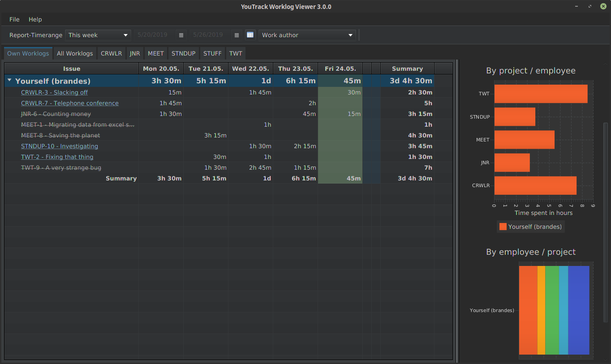Click the Wed 22.05. column header
The image size is (611, 364).
pos(251,69)
